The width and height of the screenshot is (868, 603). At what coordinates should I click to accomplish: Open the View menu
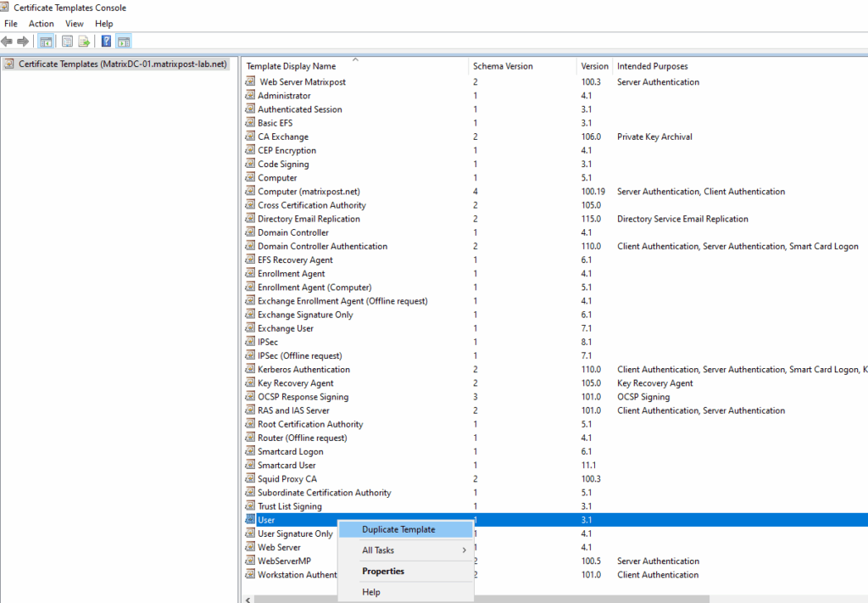(x=75, y=24)
